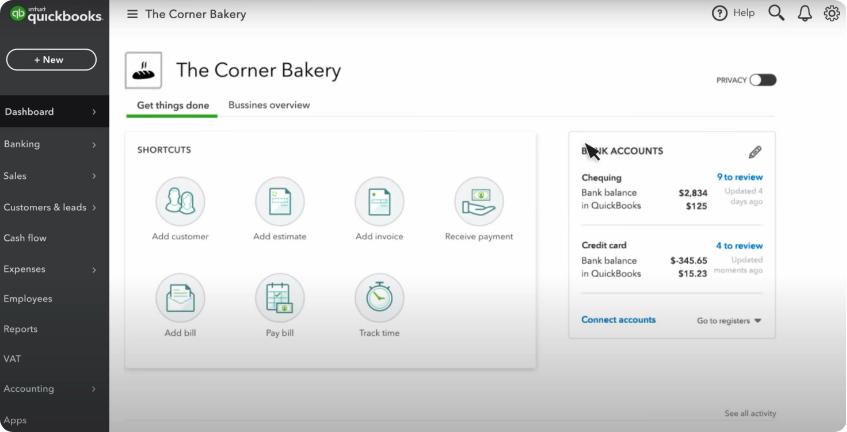Toggle the hamburger menu icon
The image size is (847, 432).
[x=132, y=14]
